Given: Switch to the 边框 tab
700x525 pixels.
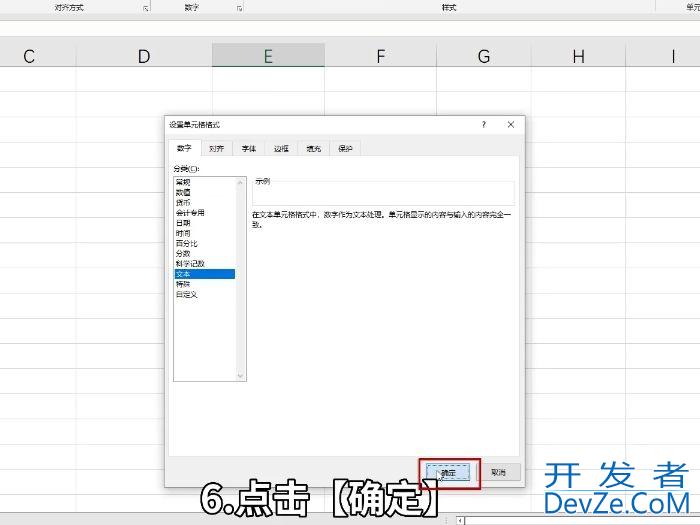Looking at the screenshot, I should click(281, 149).
